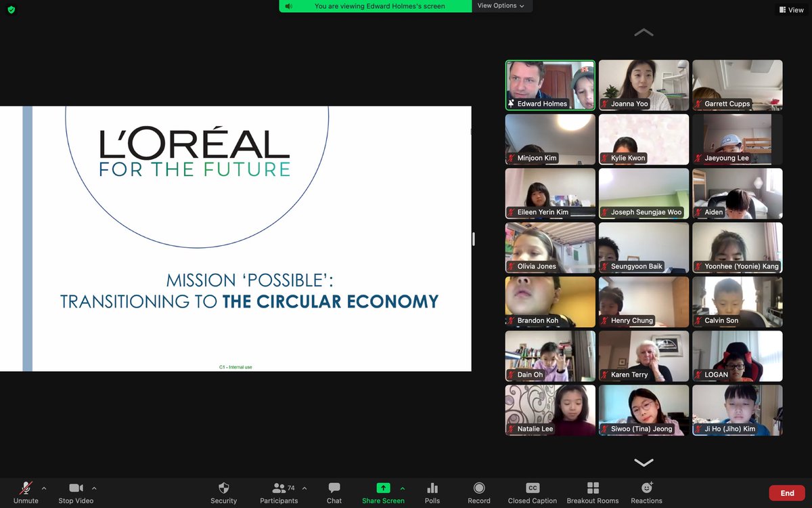Open the Participants panel

click(x=279, y=492)
